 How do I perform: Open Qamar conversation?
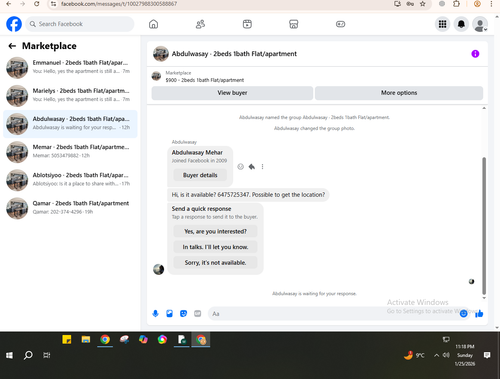tap(70, 208)
